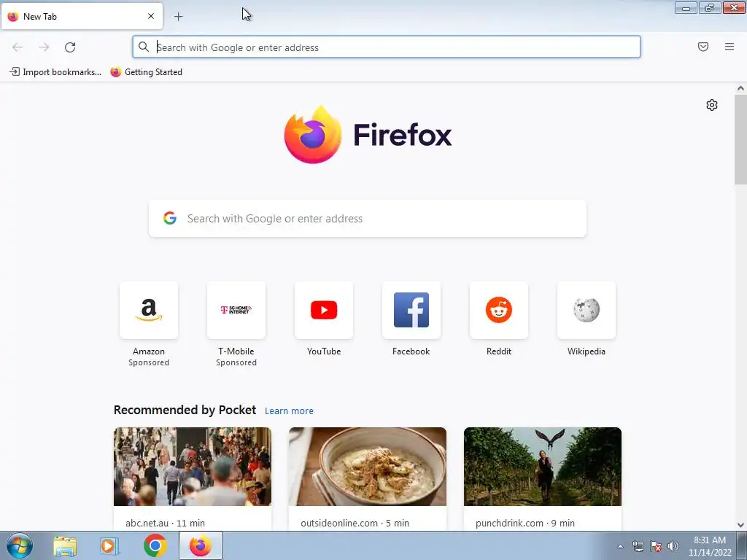Screen dimensions: 747x560
Task: Open the Getting Started bookmark
Action: (x=146, y=72)
